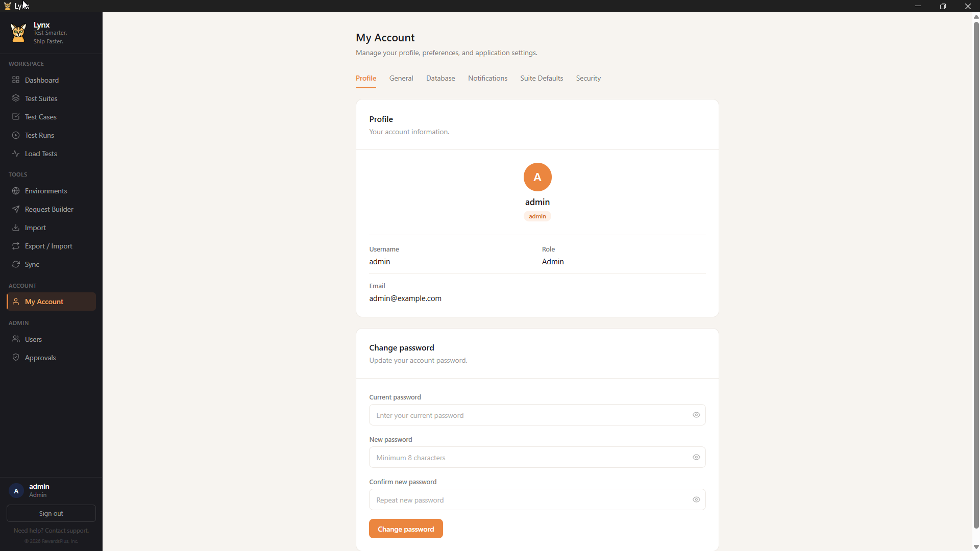Sign out of the admin account

point(51,513)
